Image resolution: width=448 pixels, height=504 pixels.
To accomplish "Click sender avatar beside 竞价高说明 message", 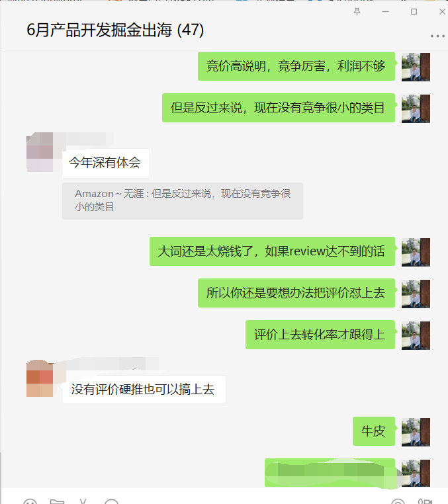I will [416, 67].
